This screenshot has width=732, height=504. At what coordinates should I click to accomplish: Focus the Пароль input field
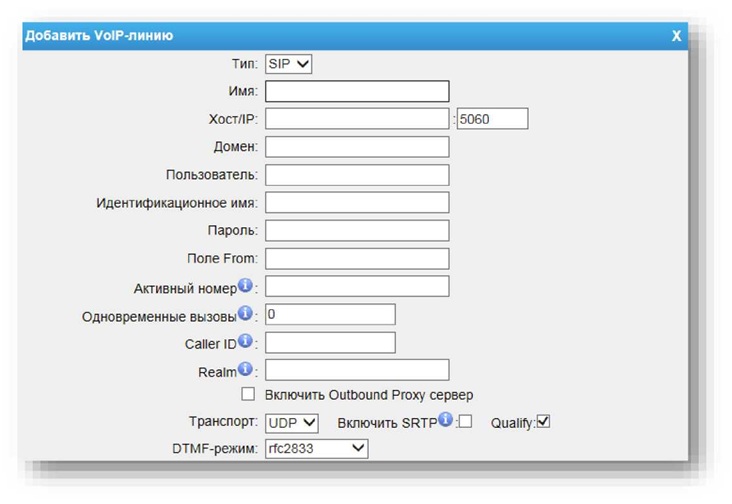[357, 231]
